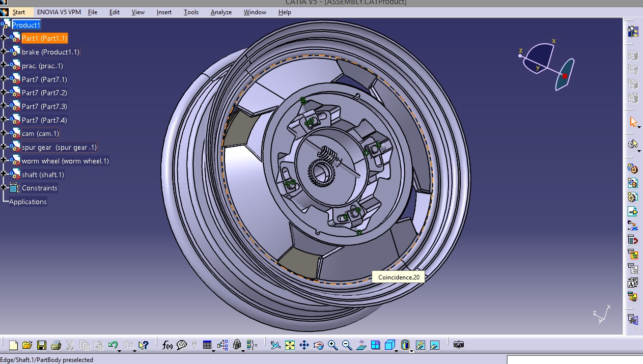The height and width of the screenshot is (364, 643).
Task: Select the Fit All In view icon
Action: (x=290, y=345)
